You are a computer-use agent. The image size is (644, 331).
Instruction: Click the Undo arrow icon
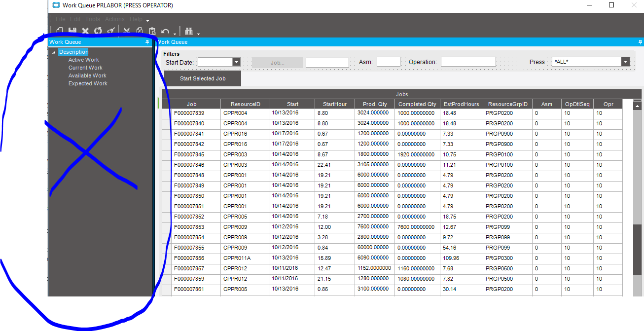point(165,31)
